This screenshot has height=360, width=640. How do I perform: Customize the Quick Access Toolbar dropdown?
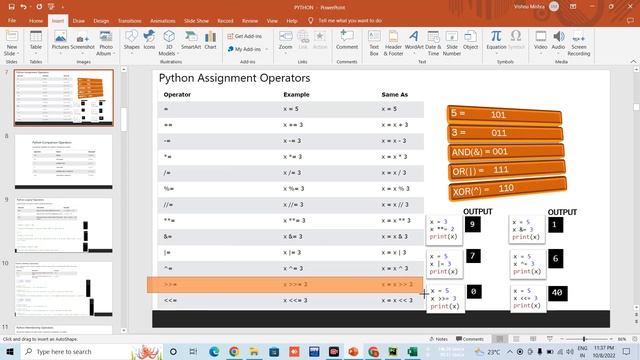click(x=62, y=7)
